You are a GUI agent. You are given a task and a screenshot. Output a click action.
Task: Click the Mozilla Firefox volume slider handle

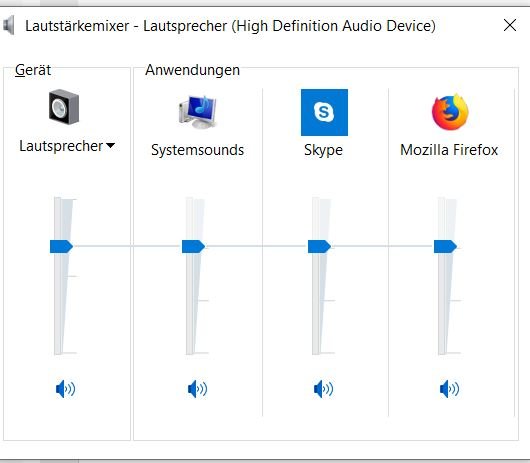click(445, 246)
